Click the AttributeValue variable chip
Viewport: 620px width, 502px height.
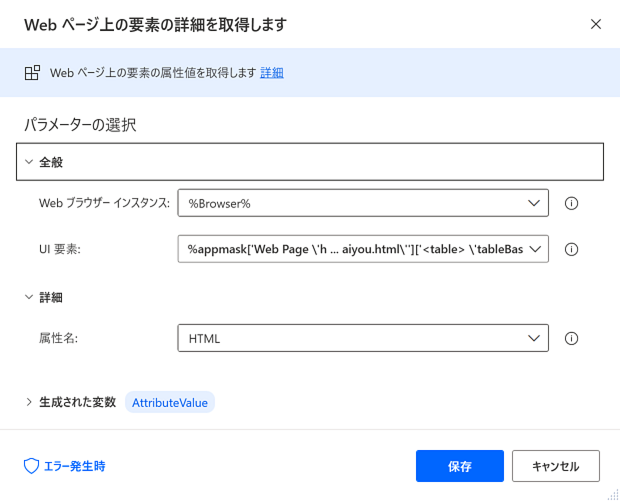[170, 402]
